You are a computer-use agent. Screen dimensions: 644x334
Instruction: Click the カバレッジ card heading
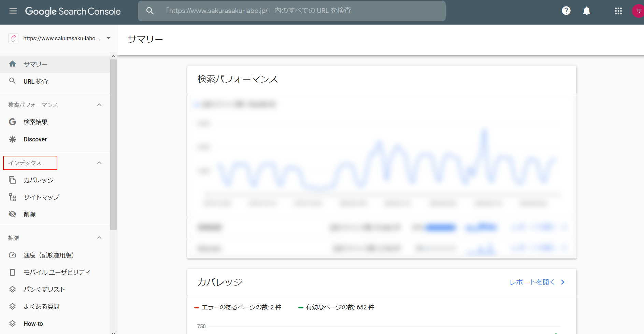pos(220,282)
